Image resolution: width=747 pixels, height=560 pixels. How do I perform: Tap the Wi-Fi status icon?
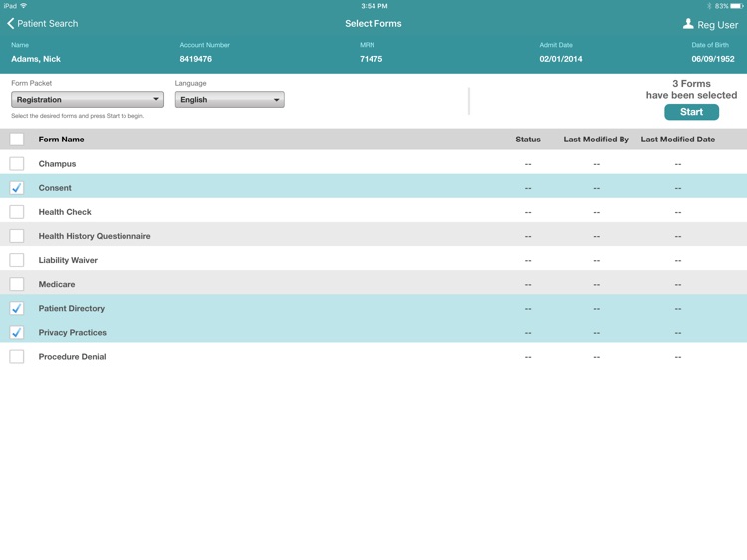coord(24,6)
